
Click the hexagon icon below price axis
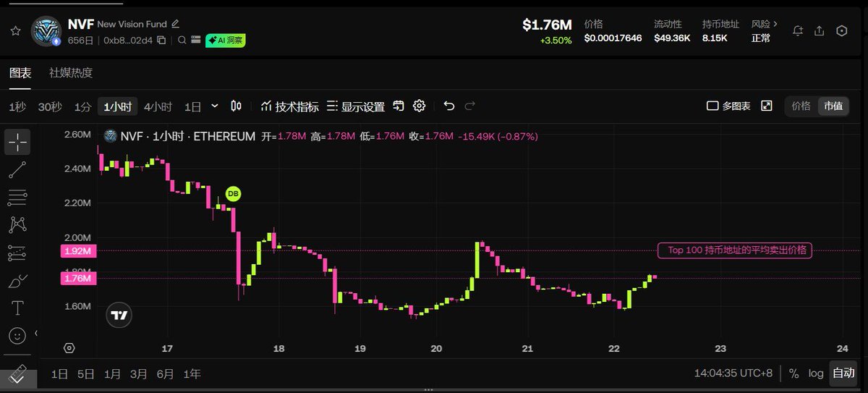point(69,348)
